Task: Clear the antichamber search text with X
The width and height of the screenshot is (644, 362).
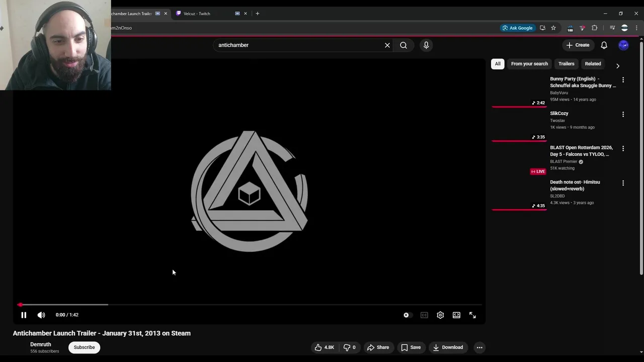Action: point(387,45)
